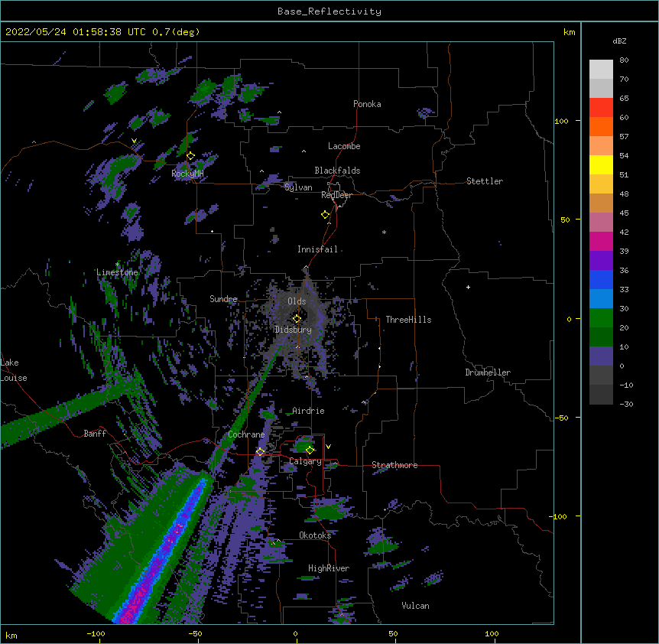Image resolution: width=659 pixels, height=644 pixels.
Task: Click the 65 dBZ red legend swatch
Action: pyautogui.click(x=601, y=107)
